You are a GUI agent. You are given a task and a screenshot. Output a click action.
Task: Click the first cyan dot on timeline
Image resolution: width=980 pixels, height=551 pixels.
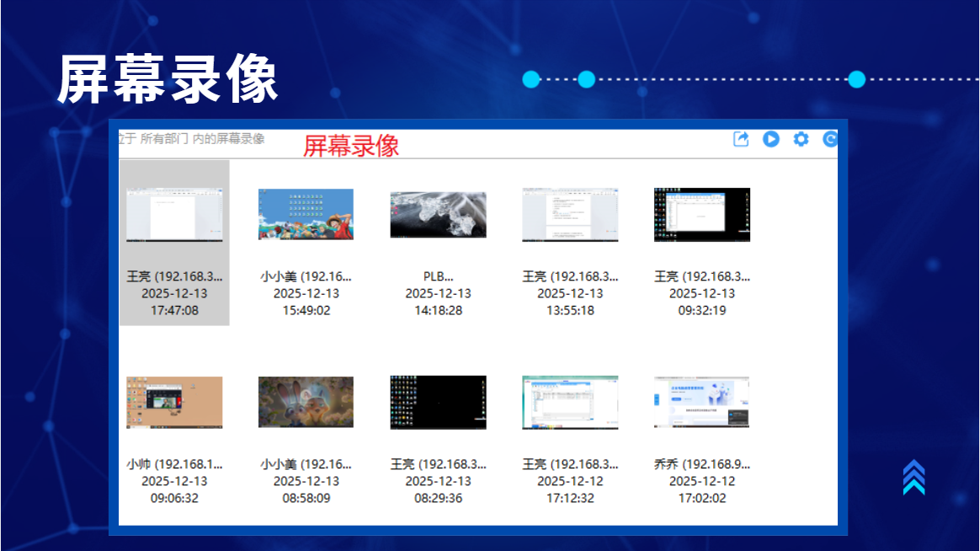pyautogui.click(x=530, y=79)
